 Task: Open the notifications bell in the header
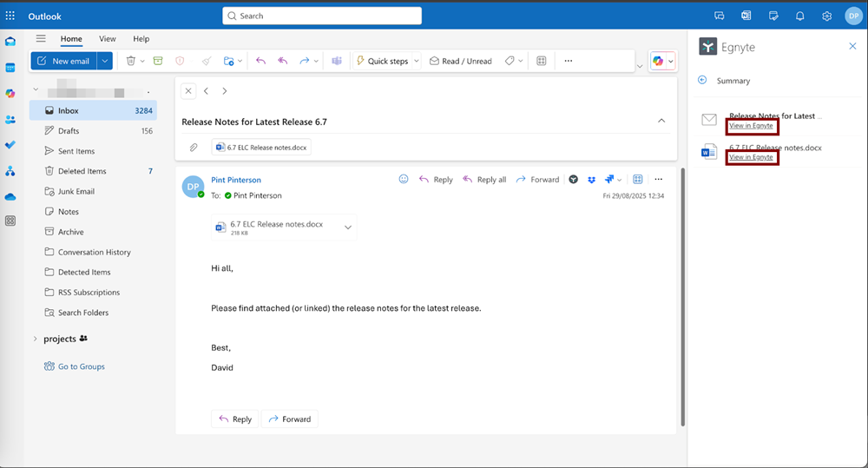(x=799, y=16)
